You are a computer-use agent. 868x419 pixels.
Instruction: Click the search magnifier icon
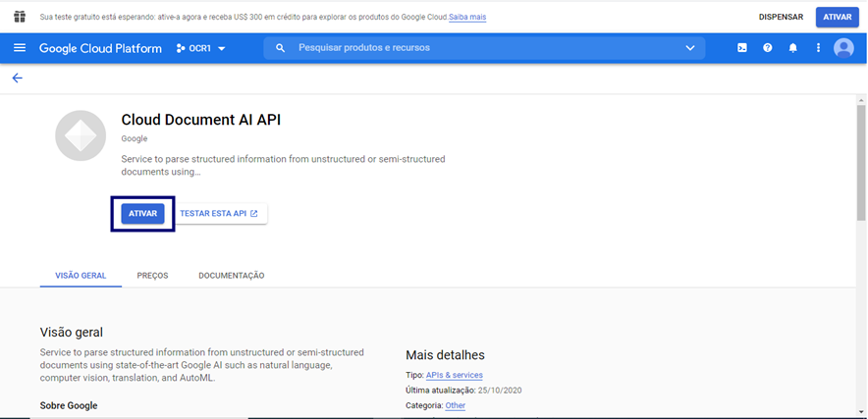click(280, 48)
